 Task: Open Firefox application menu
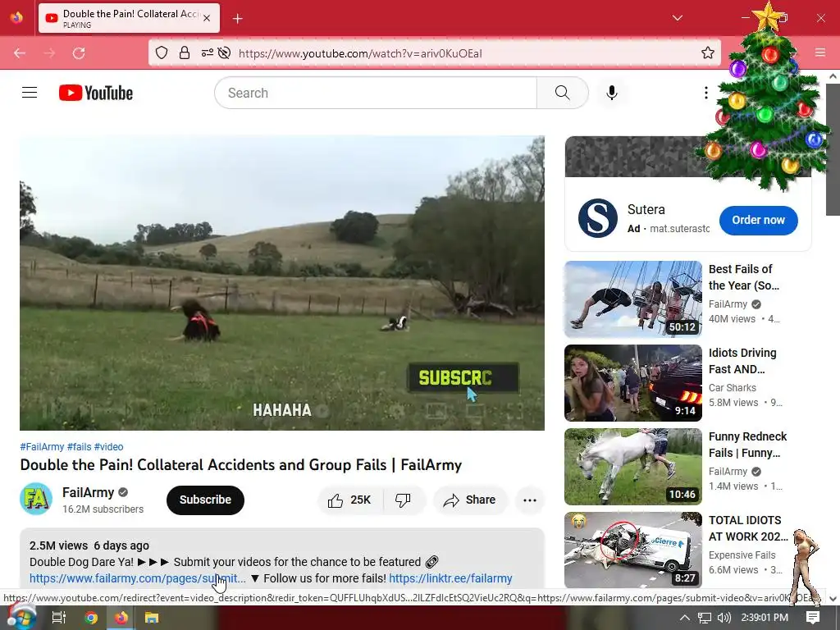coord(820,52)
